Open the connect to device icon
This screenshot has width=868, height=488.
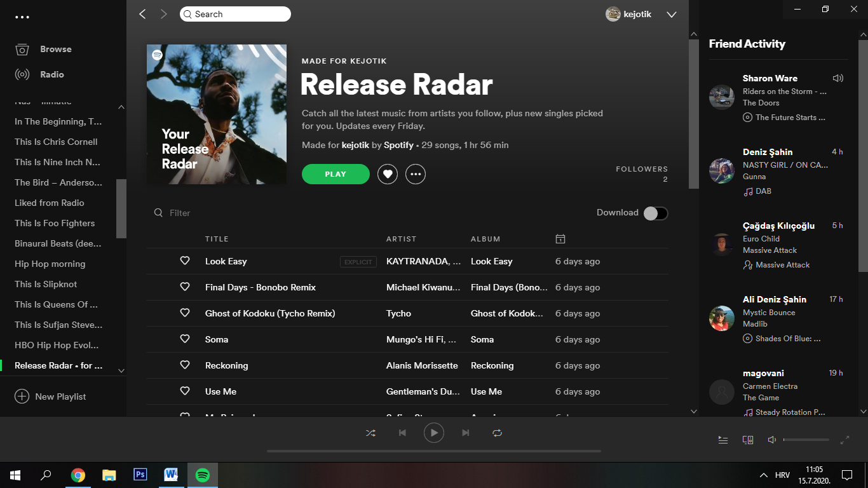[x=748, y=440]
